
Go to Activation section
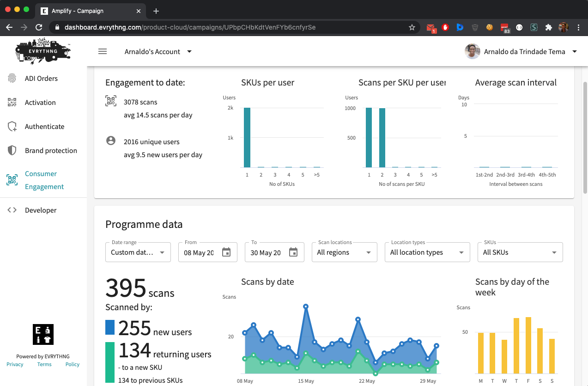(x=40, y=103)
